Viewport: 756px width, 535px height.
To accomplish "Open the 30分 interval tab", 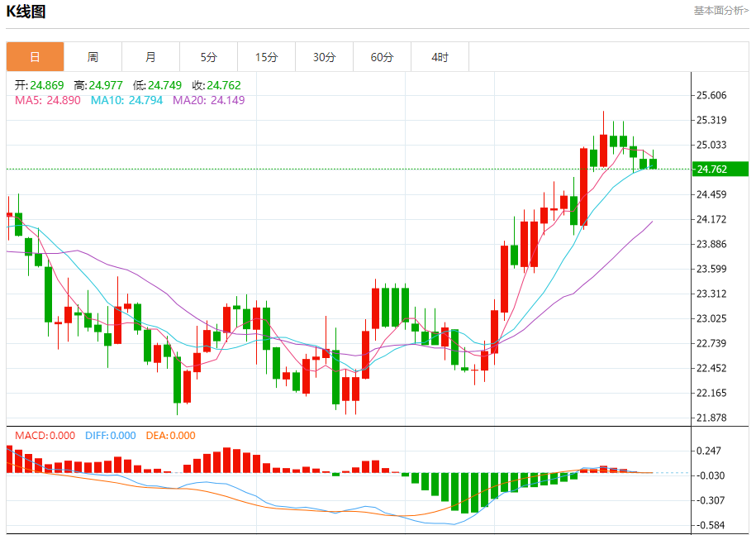I will click(325, 57).
